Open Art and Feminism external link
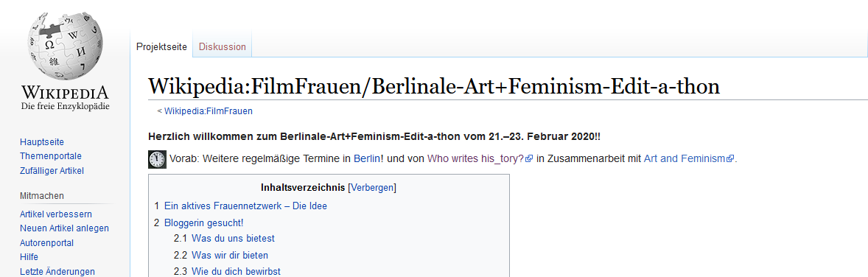This screenshot has width=868, height=277. pyautogui.click(x=689, y=159)
